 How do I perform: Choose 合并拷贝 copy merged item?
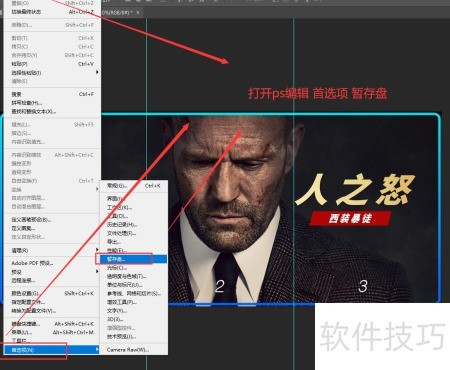(52, 55)
